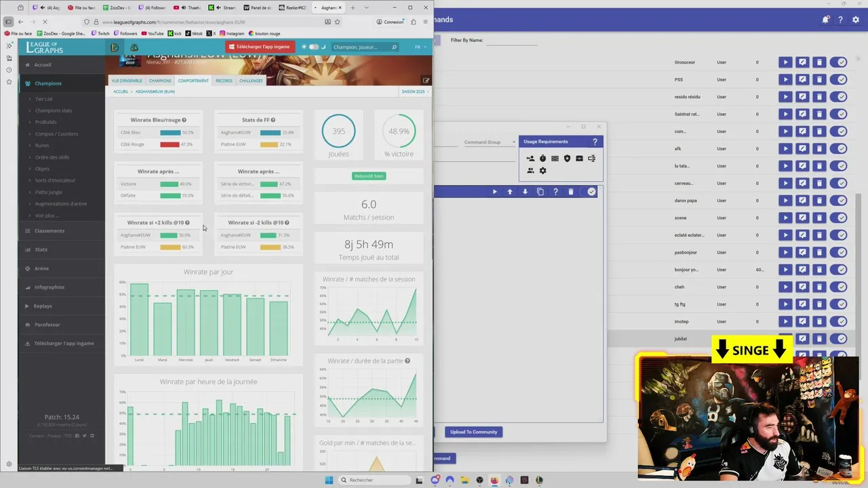Click the Connexion account button
Screen dimensions: 868x488
[x=390, y=22]
